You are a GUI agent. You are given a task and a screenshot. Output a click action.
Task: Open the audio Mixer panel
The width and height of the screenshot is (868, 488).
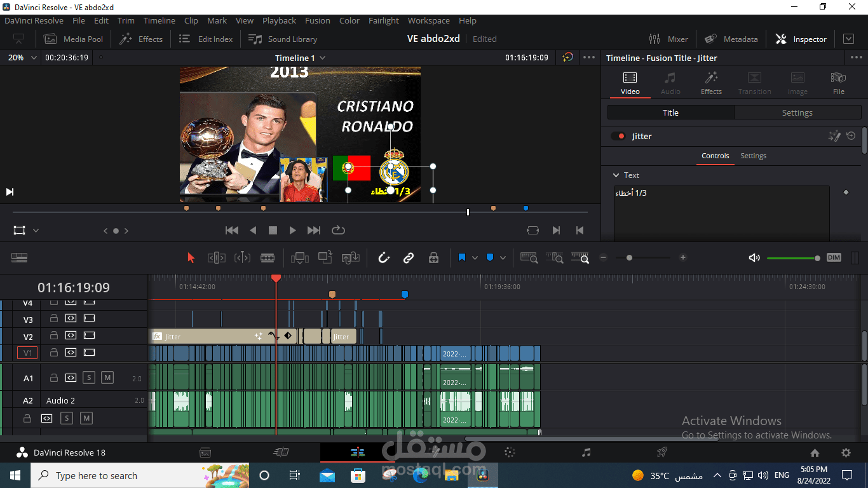tap(668, 39)
